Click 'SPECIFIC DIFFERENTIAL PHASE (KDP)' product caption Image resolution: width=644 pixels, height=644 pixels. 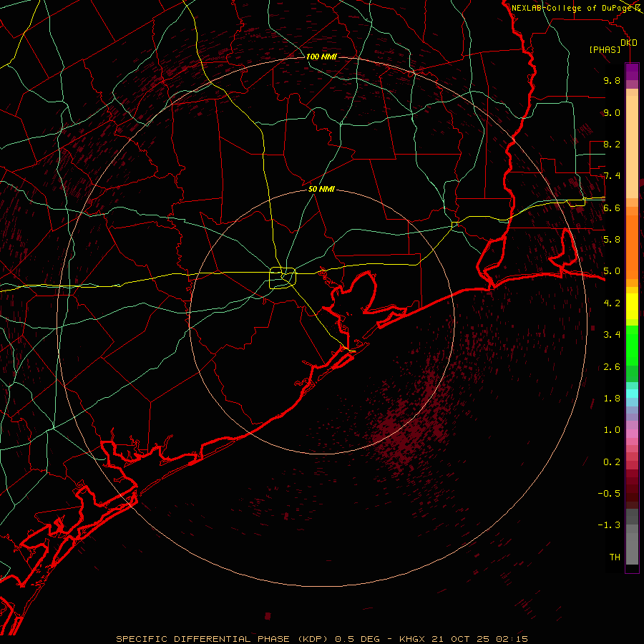point(221,639)
